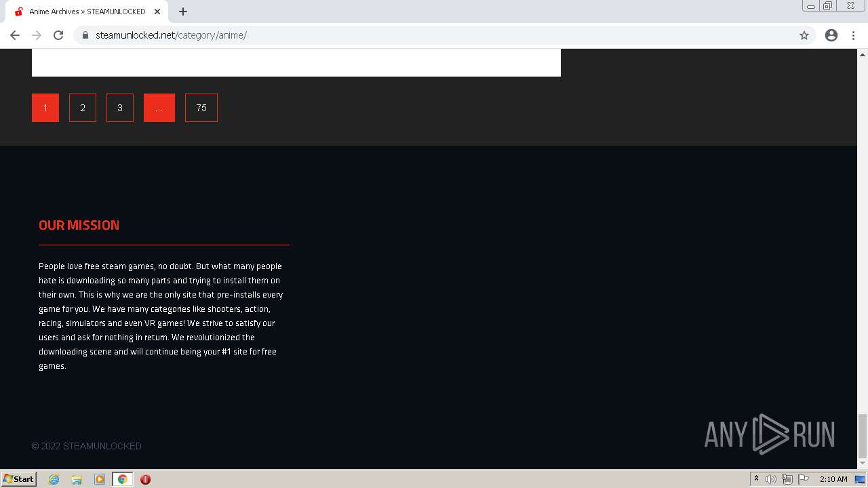Bookmark this page with the star
The height and width of the screenshot is (488, 868).
click(804, 35)
